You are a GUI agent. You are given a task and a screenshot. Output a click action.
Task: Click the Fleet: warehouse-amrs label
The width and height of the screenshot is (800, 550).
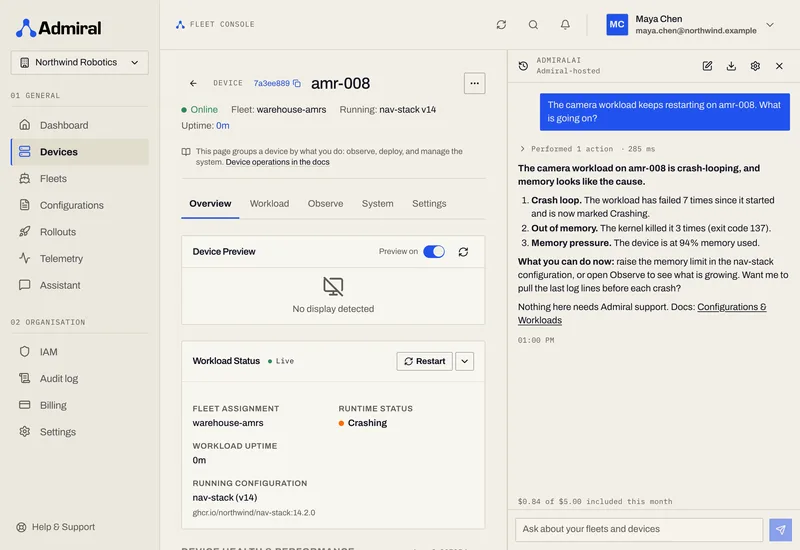(x=279, y=110)
